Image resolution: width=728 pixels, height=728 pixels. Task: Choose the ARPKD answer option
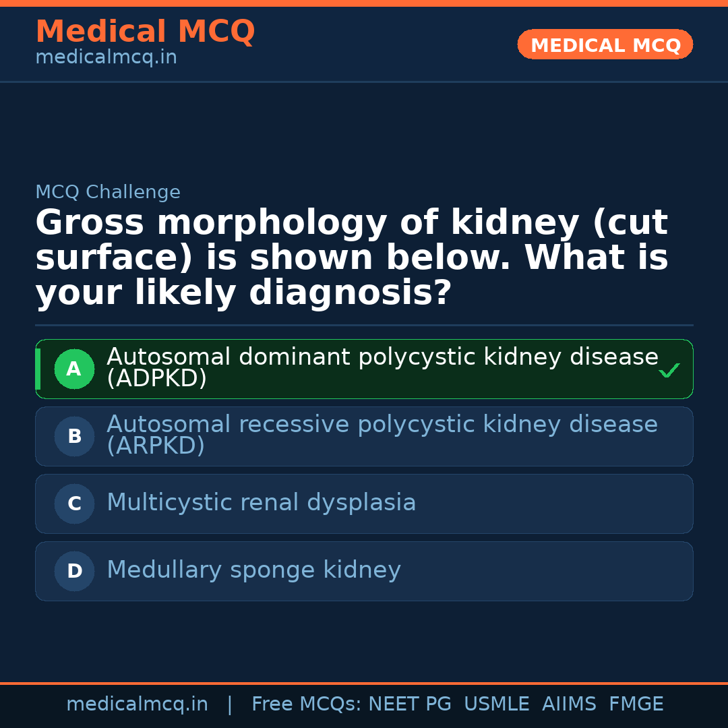point(382,435)
